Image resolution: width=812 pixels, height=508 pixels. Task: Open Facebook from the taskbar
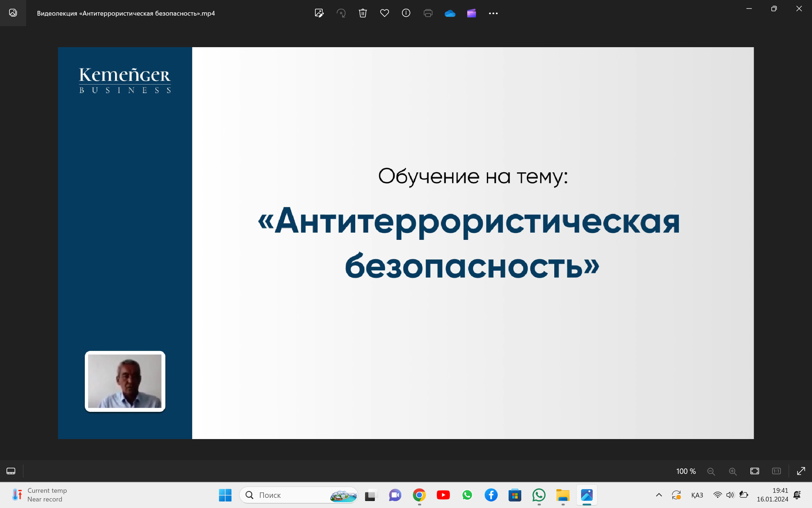[491, 495]
